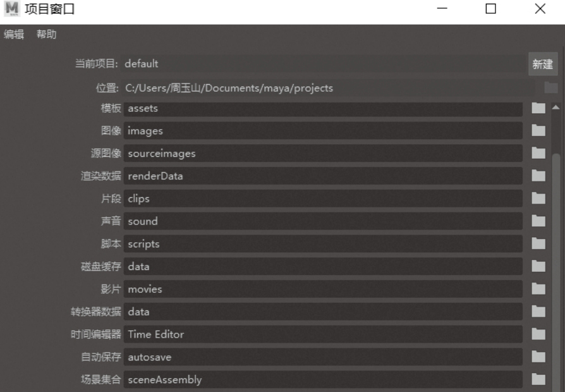Viewport: 565px width, 392px height.
Task: Click the 渲染数据 renderData input field
Action: coord(323,176)
